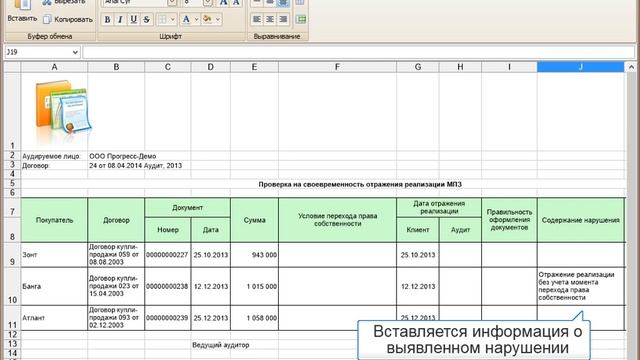Expand the borders dropdown arrow
Viewport: 640px width, 360px height.
172,19
